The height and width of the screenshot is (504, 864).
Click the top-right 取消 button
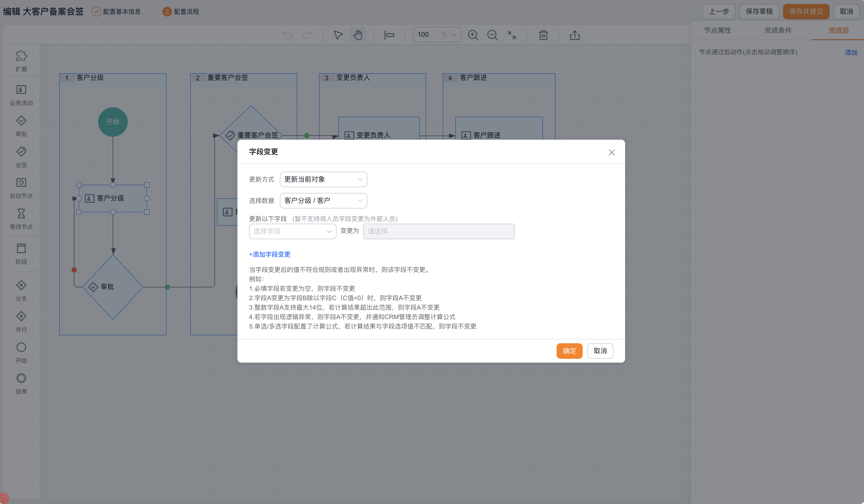pyautogui.click(x=846, y=12)
